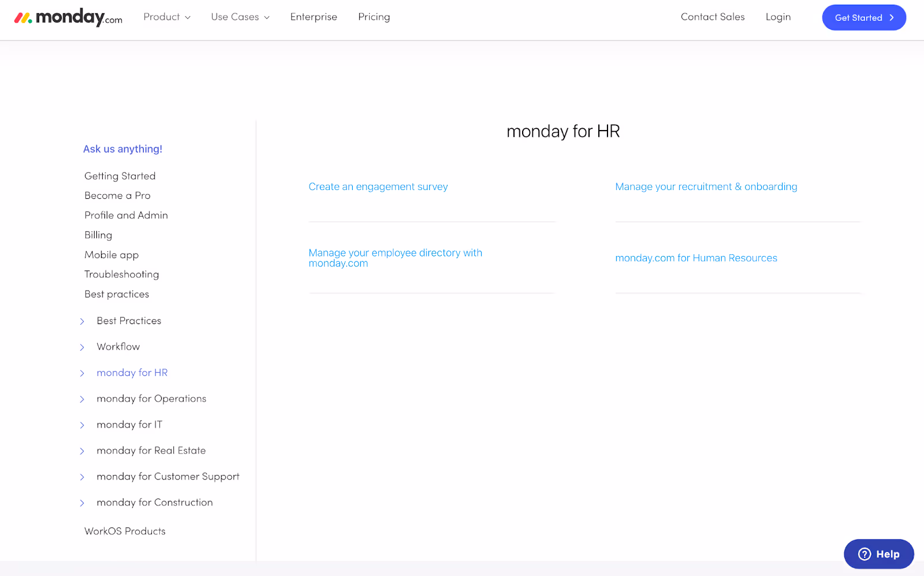Click Contact Sales in the header
Viewport: 924px width, 576px height.
pyautogui.click(x=713, y=17)
